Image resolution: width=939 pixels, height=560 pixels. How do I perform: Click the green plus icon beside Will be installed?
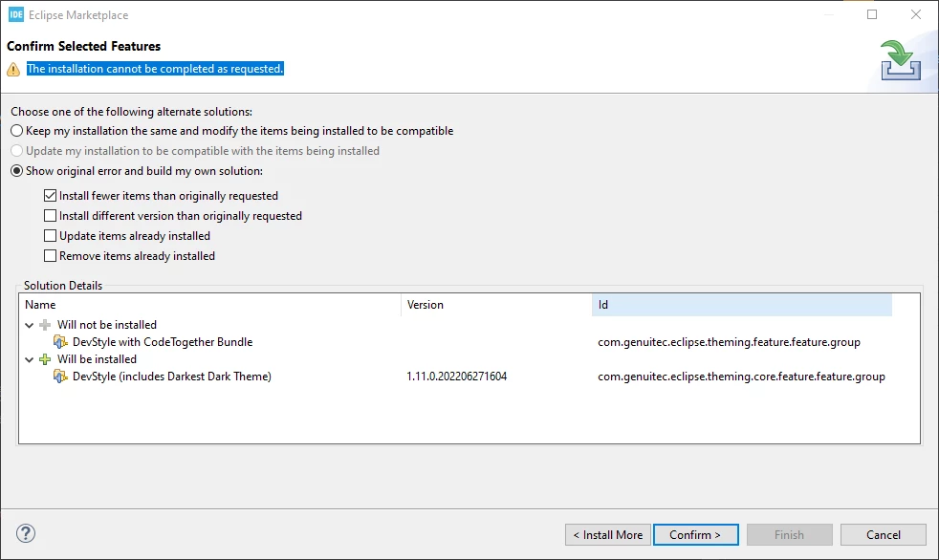pos(45,359)
